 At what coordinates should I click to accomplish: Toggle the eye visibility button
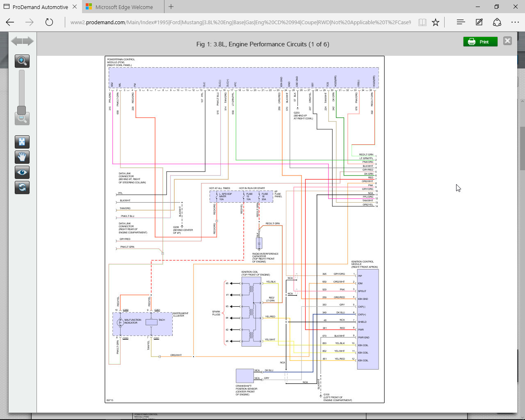tap(22, 172)
